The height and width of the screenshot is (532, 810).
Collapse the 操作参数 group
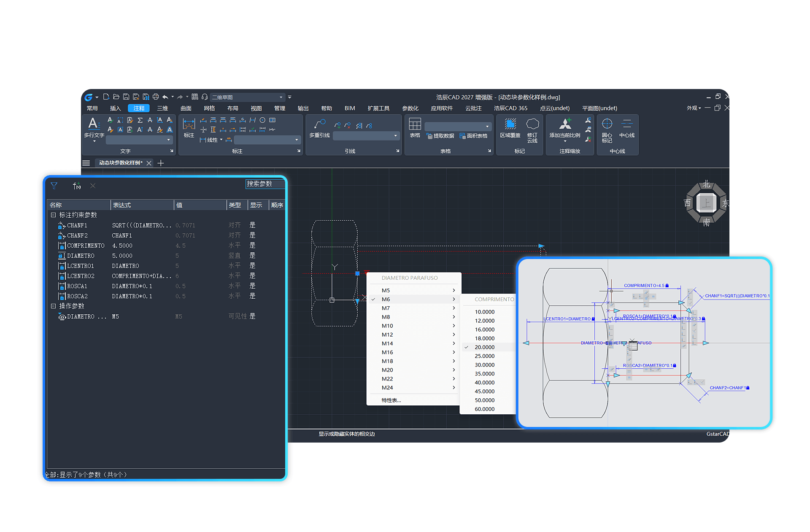coord(53,306)
